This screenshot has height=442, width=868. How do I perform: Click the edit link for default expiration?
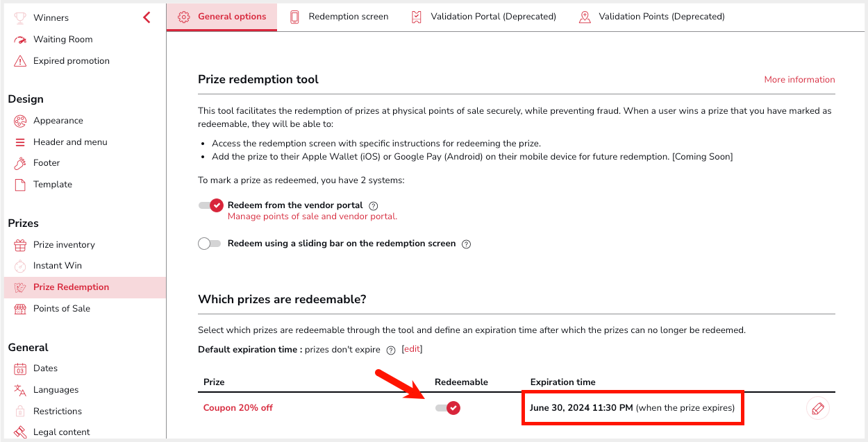(412, 349)
